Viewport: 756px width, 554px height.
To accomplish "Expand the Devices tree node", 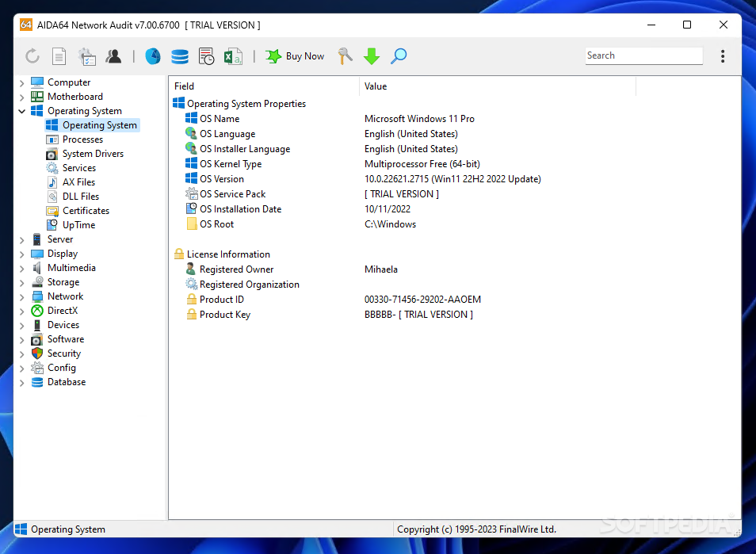I will [x=21, y=326].
